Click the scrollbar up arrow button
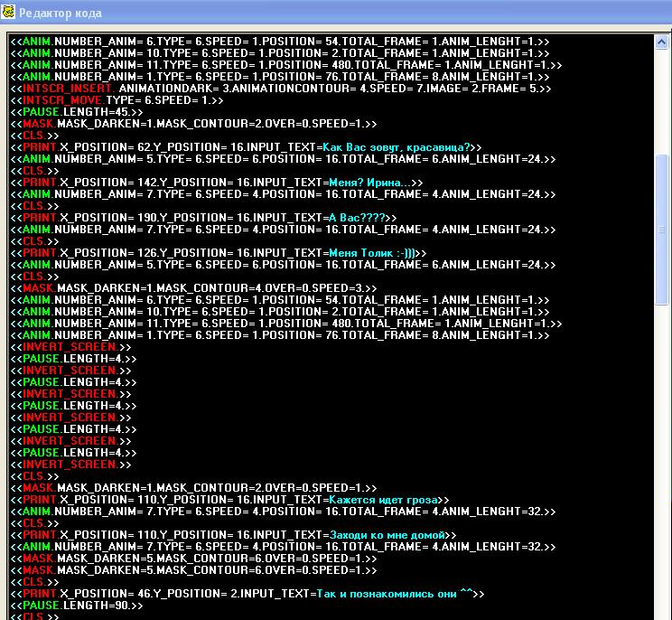This screenshot has height=620, width=672. click(661, 42)
